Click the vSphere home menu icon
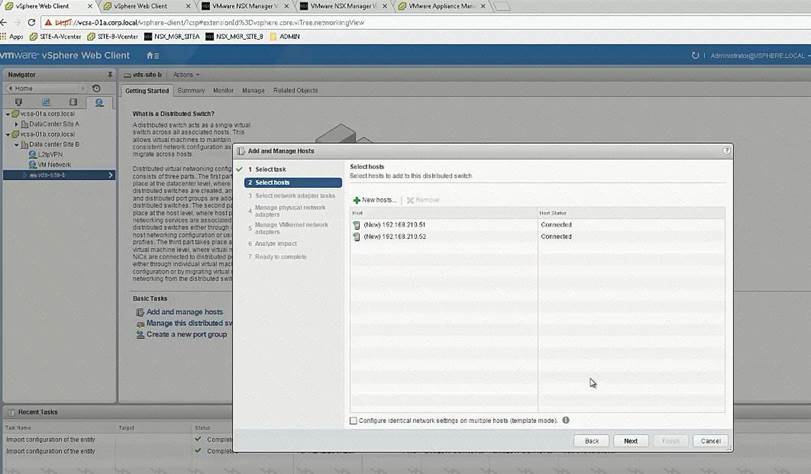Screen dimensions: 811x474 [x=152, y=55]
